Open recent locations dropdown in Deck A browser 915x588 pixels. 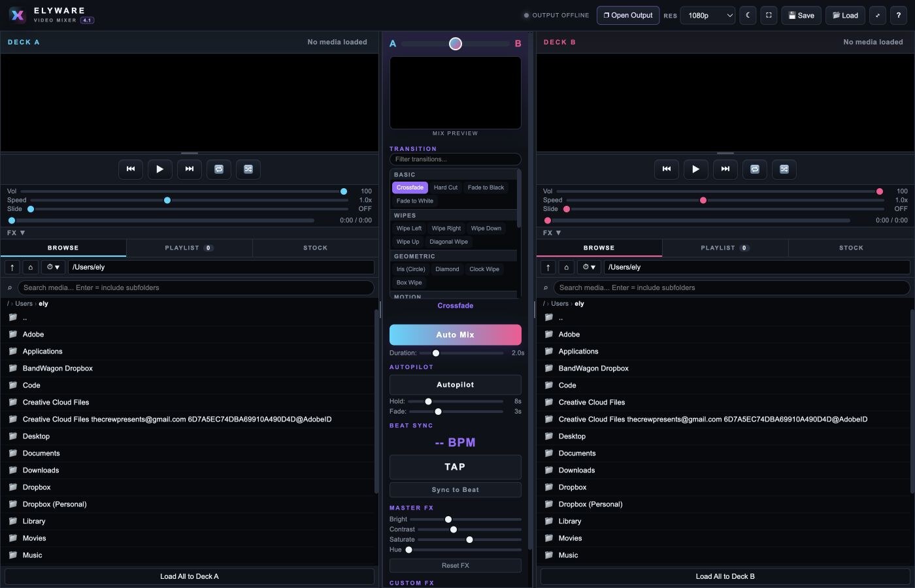click(53, 267)
